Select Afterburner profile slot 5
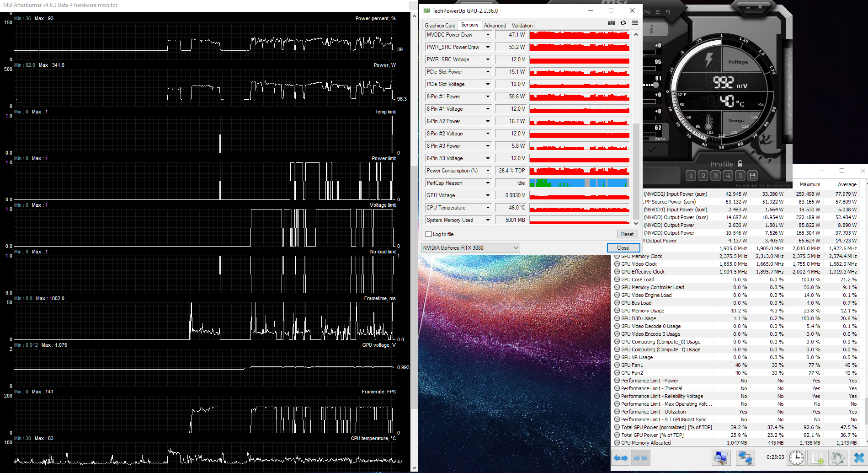The width and height of the screenshot is (868, 473). point(740,176)
